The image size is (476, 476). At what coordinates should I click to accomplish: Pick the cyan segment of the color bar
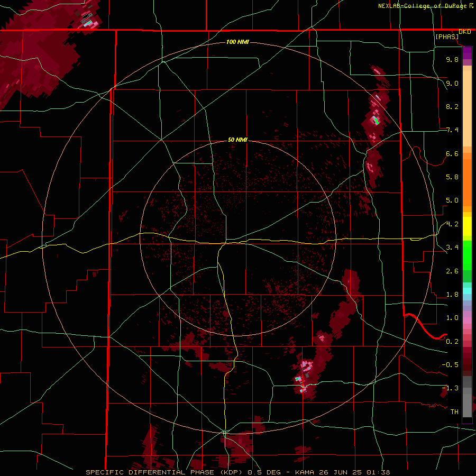point(467,291)
